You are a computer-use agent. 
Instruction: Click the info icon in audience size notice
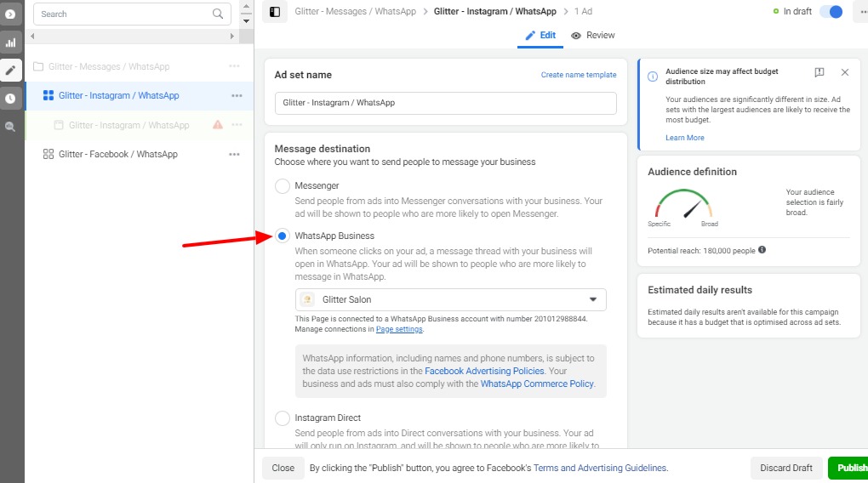(x=653, y=77)
